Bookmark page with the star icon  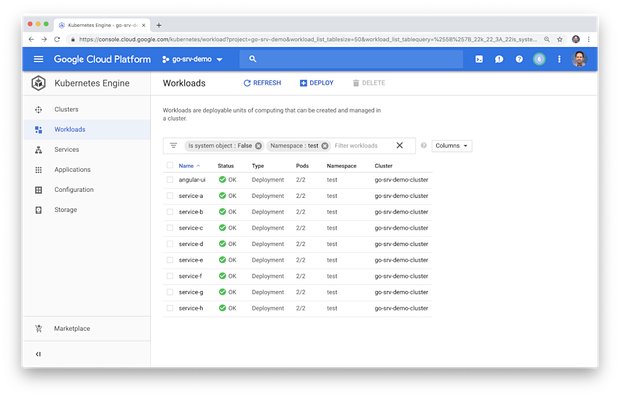tap(560, 39)
